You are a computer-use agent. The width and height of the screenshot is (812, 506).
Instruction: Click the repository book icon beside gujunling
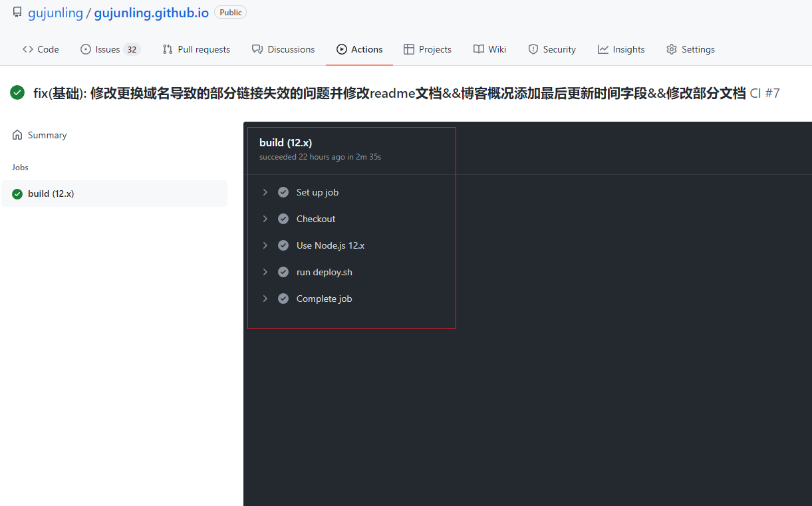17,11
